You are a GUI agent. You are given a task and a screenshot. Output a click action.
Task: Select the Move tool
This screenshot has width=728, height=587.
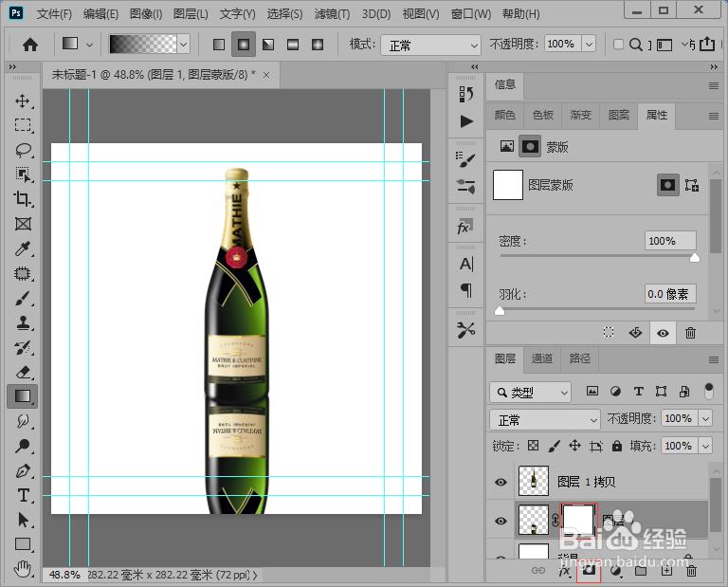pos(23,101)
